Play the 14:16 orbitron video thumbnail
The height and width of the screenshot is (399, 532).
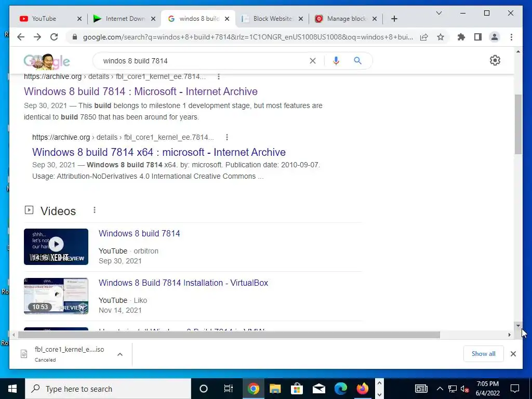[x=56, y=247]
